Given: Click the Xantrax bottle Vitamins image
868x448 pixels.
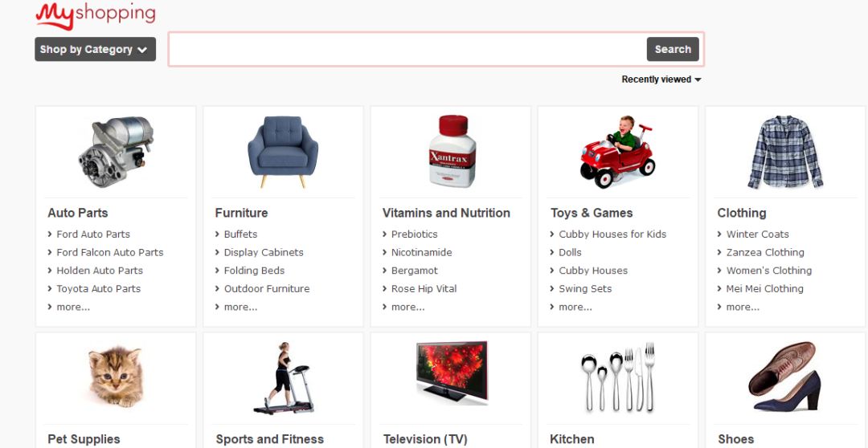Looking at the screenshot, I should [x=452, y=151].
